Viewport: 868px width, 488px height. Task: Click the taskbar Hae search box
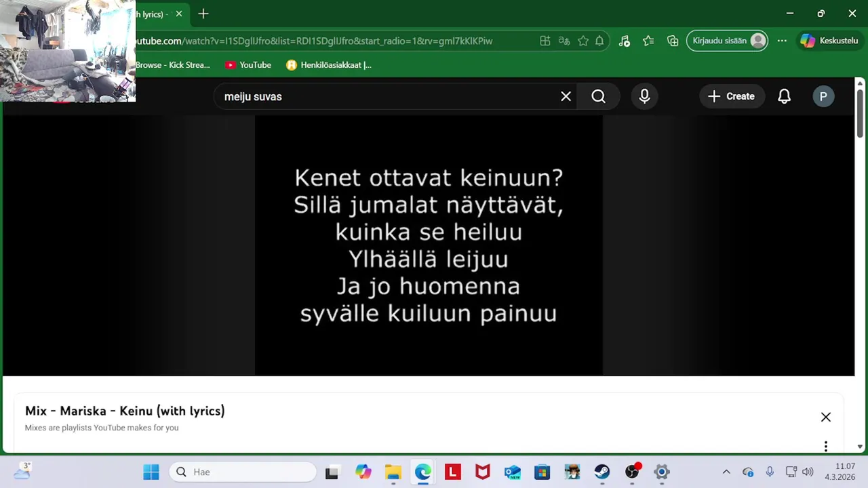243,472
